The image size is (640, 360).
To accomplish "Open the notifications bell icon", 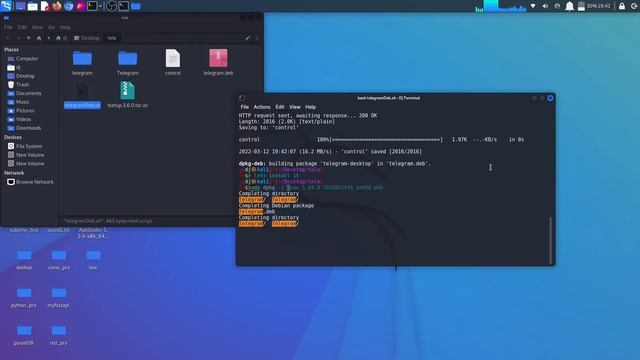I will (x=569, y=6).
